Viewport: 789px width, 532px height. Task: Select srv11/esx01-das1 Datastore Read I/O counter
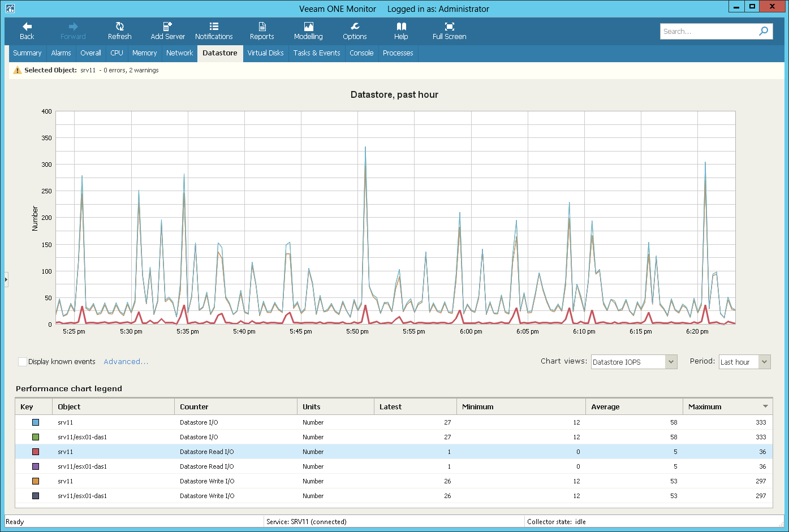206,466
